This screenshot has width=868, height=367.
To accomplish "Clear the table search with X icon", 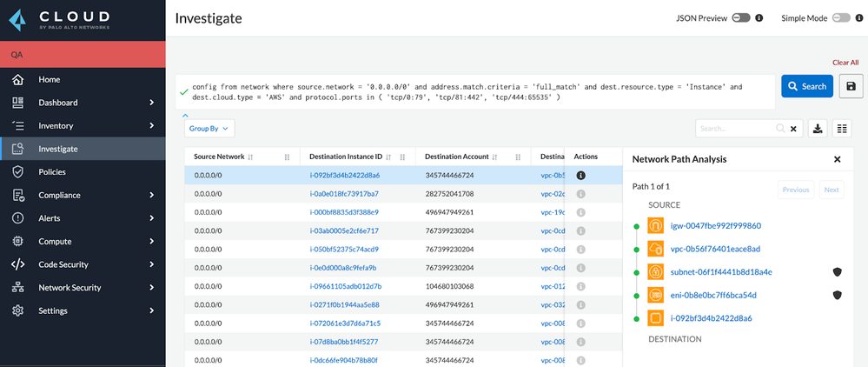I will coord(792,129).
